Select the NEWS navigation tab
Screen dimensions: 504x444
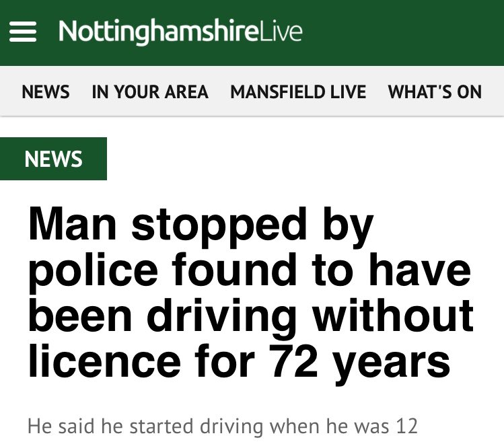click(x=46, y=91)
